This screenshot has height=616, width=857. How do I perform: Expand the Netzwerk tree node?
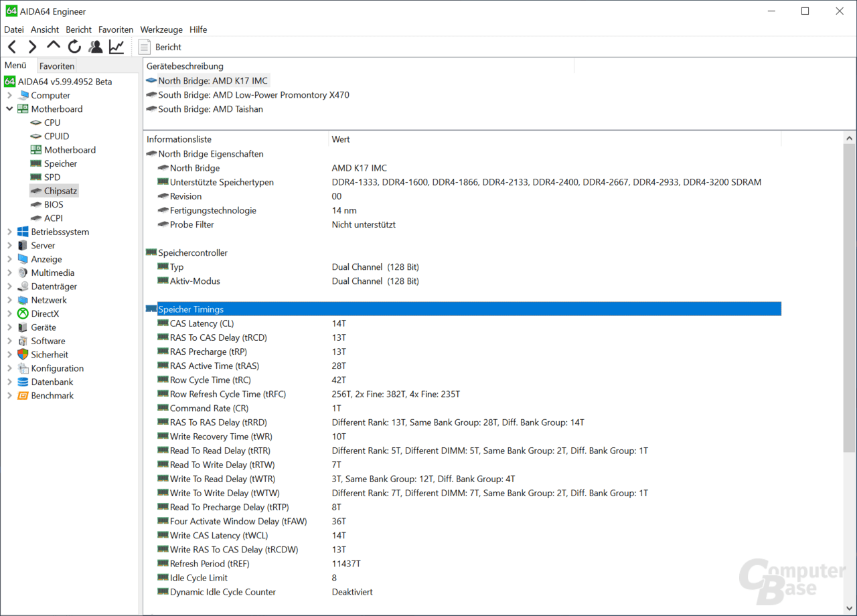coord(9,300)
